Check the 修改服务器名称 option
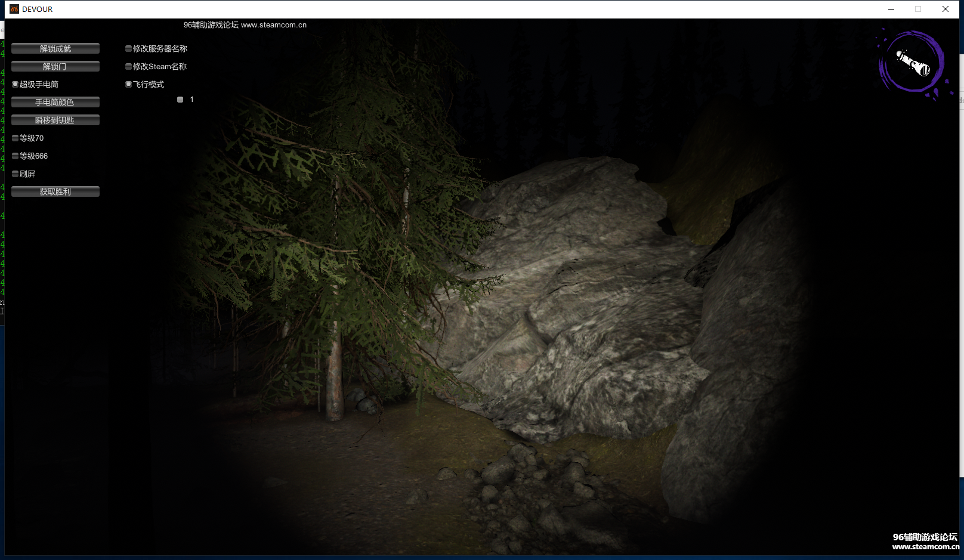 128,49
